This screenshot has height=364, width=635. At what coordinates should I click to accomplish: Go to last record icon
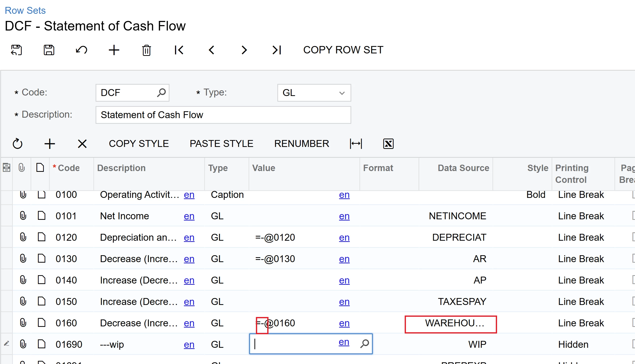[277, 50]
